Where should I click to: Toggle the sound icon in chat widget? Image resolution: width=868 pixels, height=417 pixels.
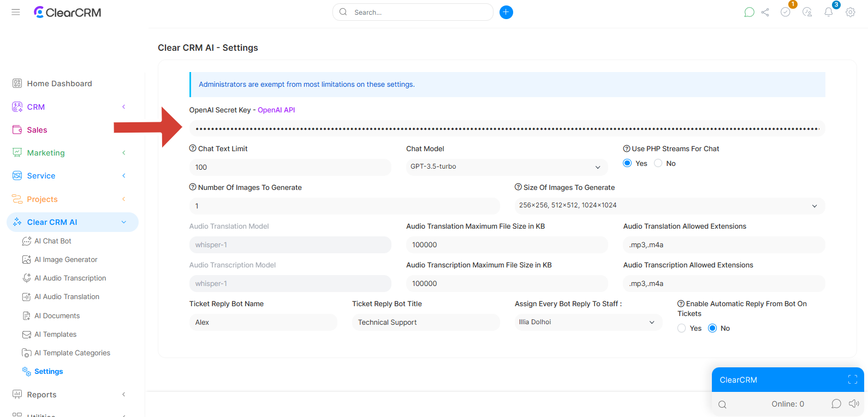point(854,404)
